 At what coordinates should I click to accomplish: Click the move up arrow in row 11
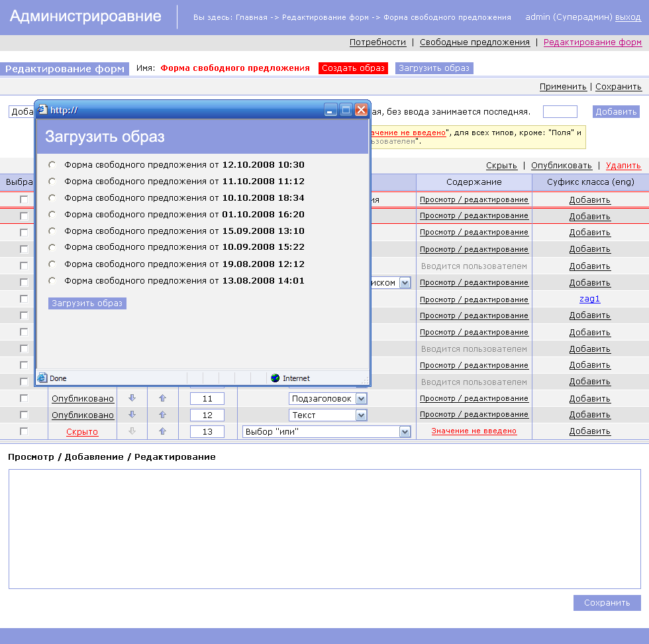point(162,398)
